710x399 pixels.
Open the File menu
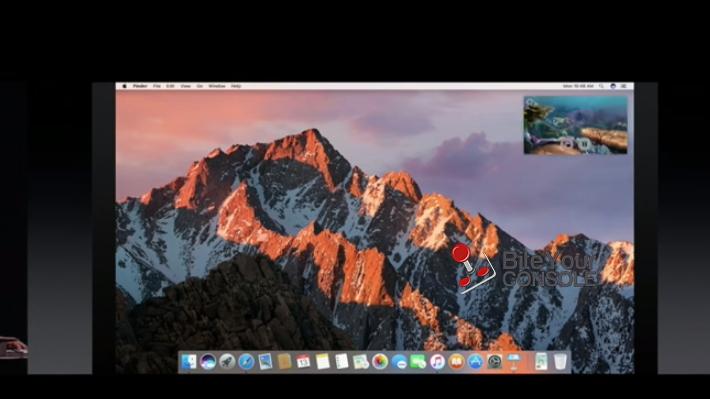click(157, 86)
